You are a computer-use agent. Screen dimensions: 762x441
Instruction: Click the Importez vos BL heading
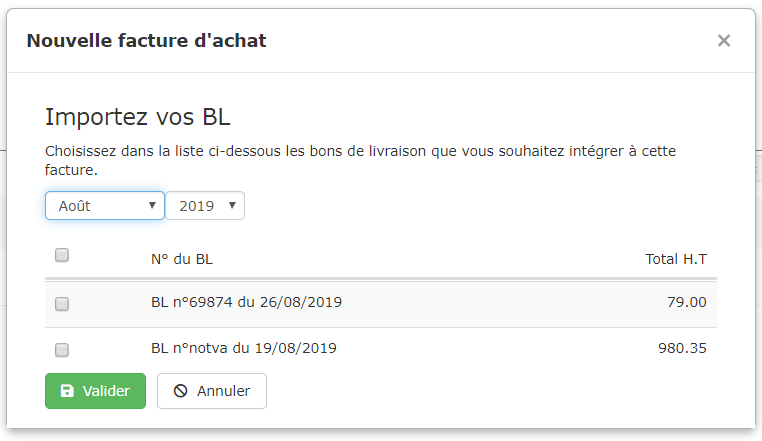click(x=138, y=117)
